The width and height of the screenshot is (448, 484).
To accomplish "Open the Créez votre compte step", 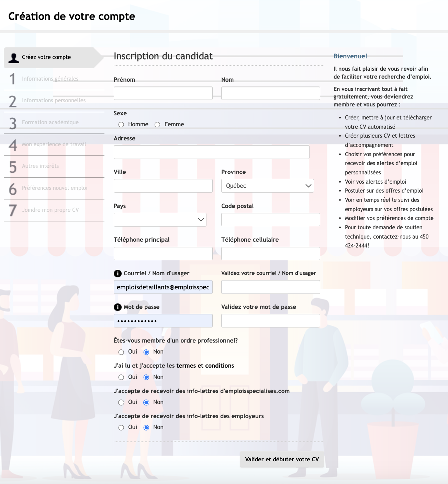I will 54,58.
